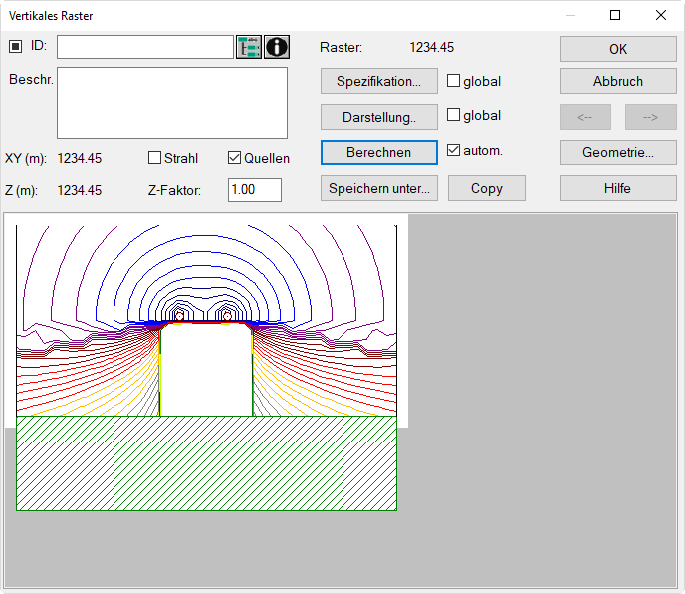Start calculation with Berechnen
Image resolution: width=685 pixels, height=594 pixels.
tap(379, 152)
